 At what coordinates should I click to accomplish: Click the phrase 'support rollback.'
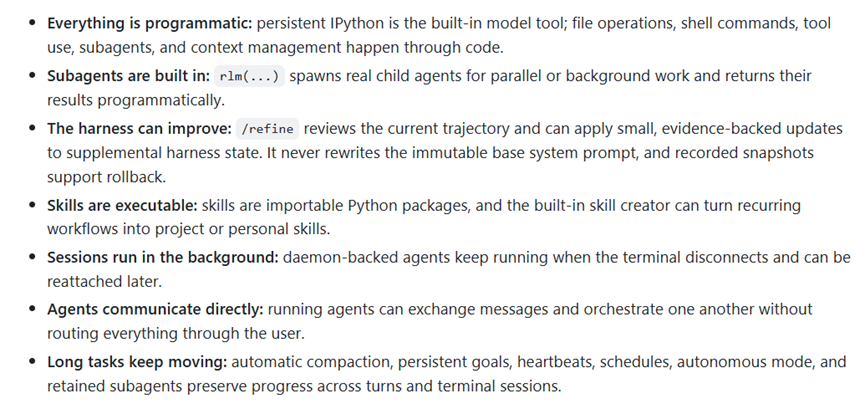(106, 177)
